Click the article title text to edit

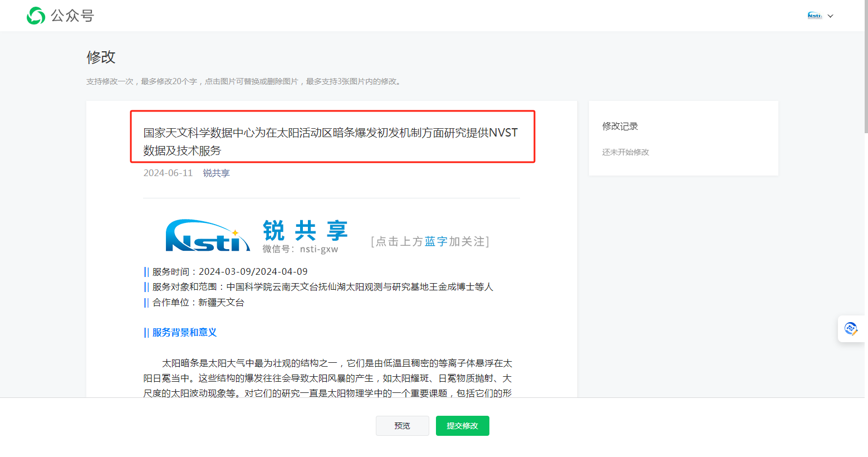pos(331,142)
